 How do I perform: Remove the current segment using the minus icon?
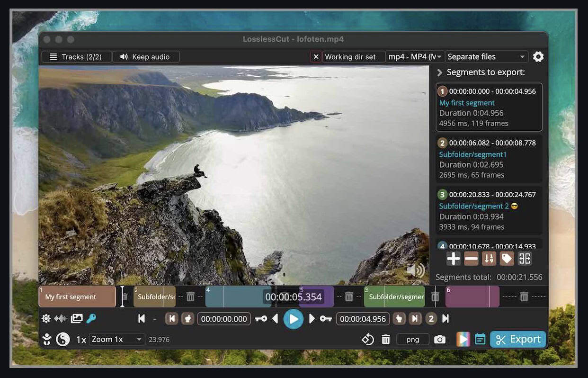471,258
